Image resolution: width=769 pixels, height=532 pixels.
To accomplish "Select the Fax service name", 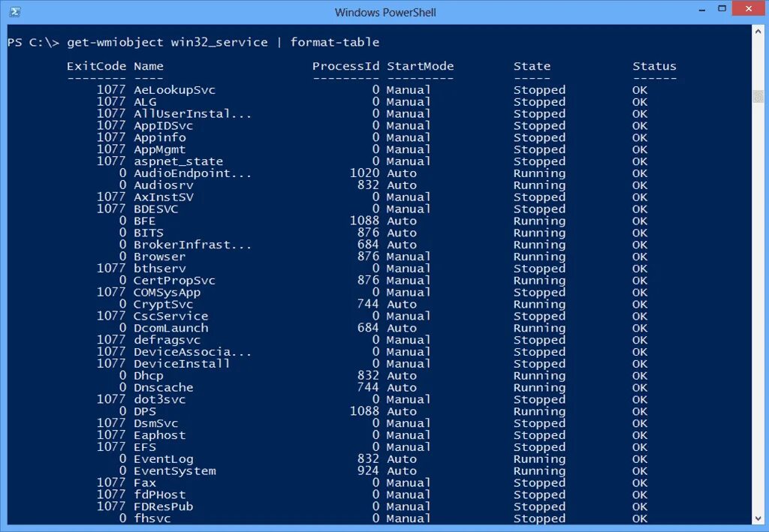I will [x=145, y=483].
